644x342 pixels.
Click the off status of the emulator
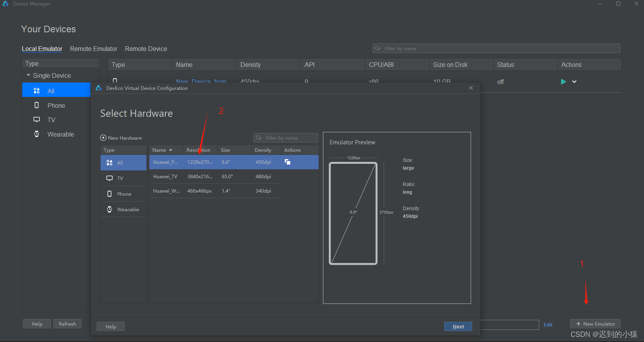(501, 82)
